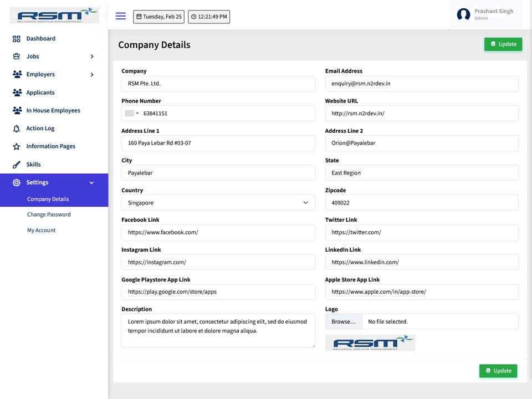Expand the Jobs submenu chevron
532x399 pixels.
[92, 57]
